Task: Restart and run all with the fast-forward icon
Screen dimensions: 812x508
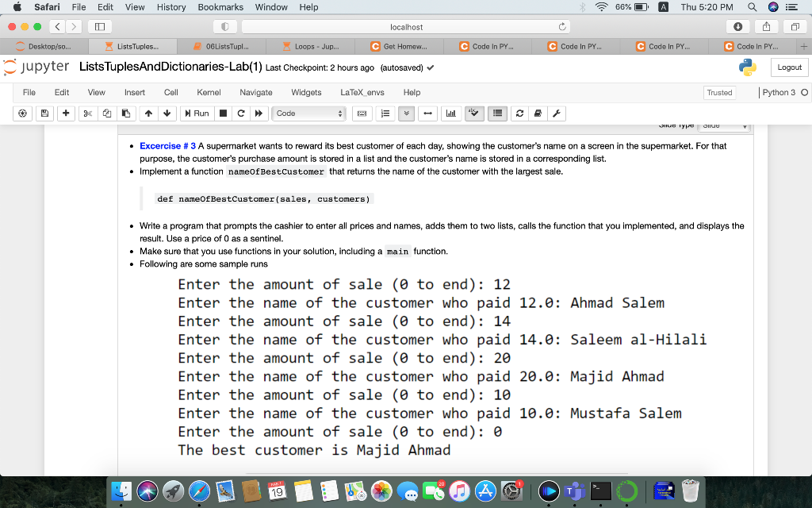Action: [259, 113]
